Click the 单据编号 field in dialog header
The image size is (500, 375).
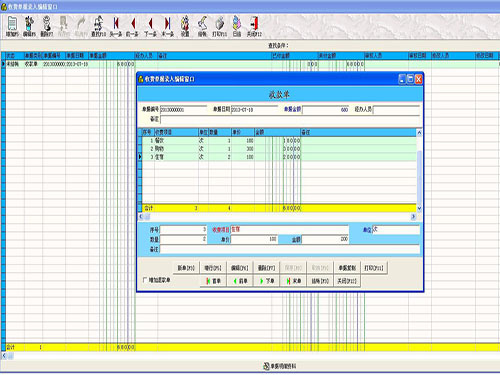click(x=183, y=110)
